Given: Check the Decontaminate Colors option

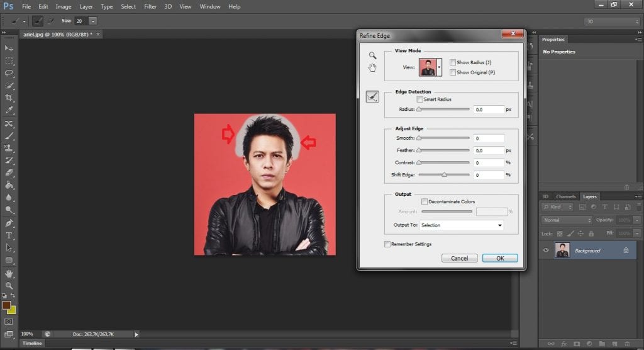Looking at the screenshot, I should coord(425,201).
